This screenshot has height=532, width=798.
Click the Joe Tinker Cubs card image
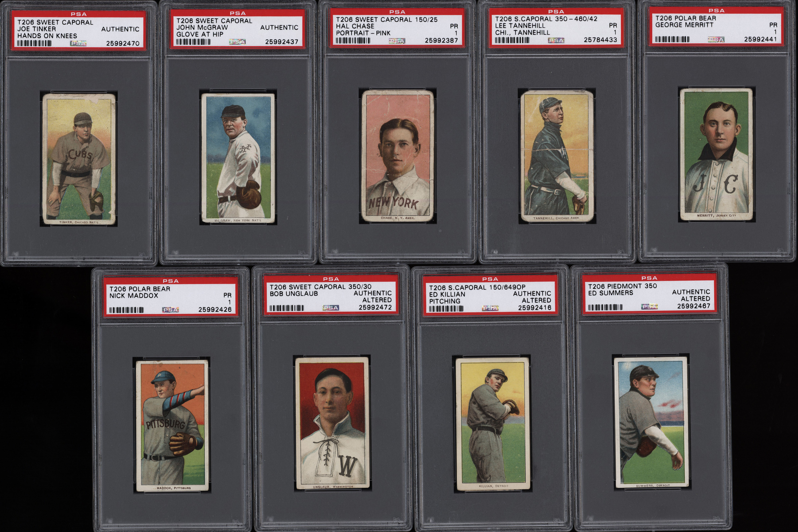coord(79,159)
